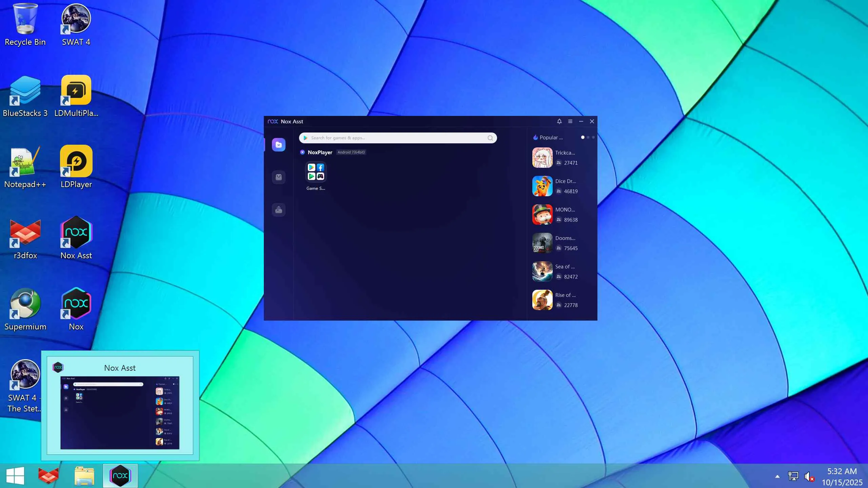Viewport: 868px width, 488px height.
Task: Open the MONO... game thumbnail
Action: (542, 215)
